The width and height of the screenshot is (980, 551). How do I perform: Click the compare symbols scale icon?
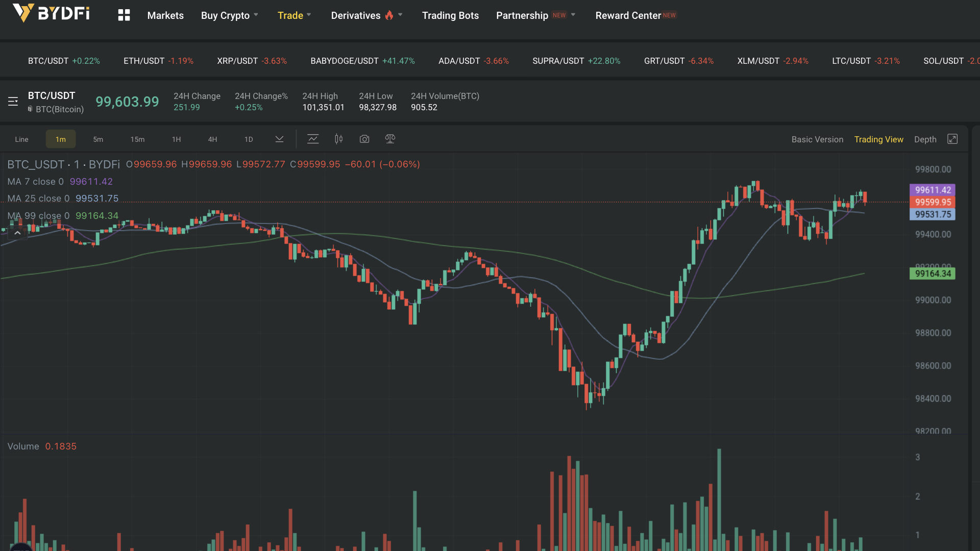pos(390,139)
